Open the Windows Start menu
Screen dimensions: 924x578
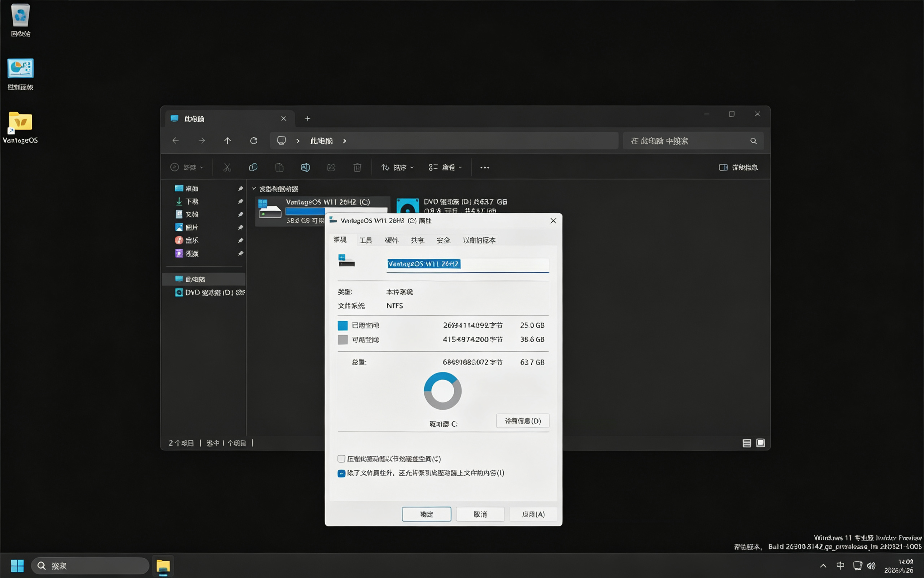click(x=17, y=566)
